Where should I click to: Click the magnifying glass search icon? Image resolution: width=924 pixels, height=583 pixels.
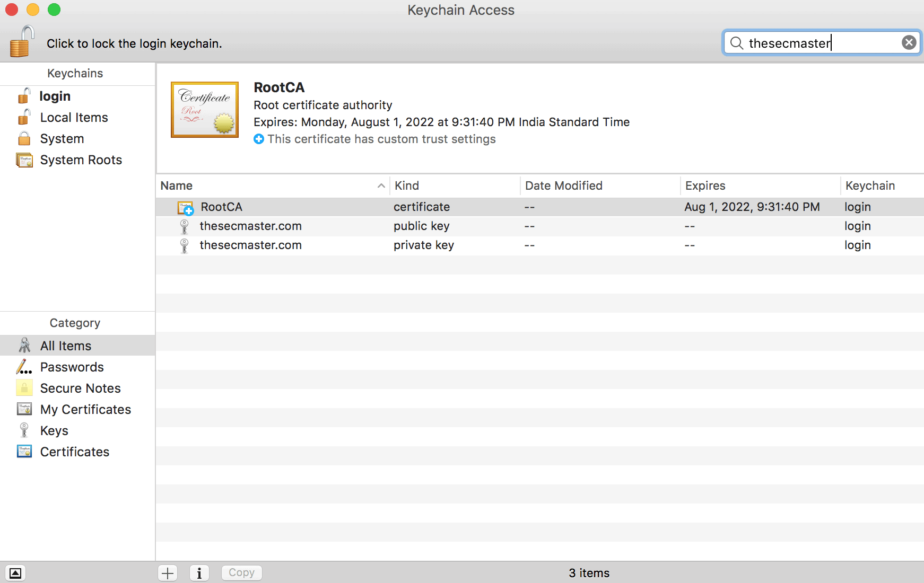(x=736, y=43)
